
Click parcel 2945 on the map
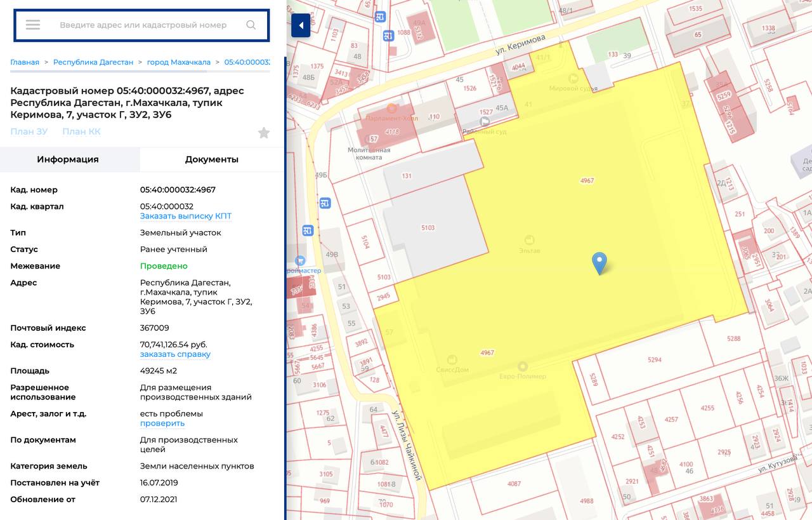coord(383,297)
